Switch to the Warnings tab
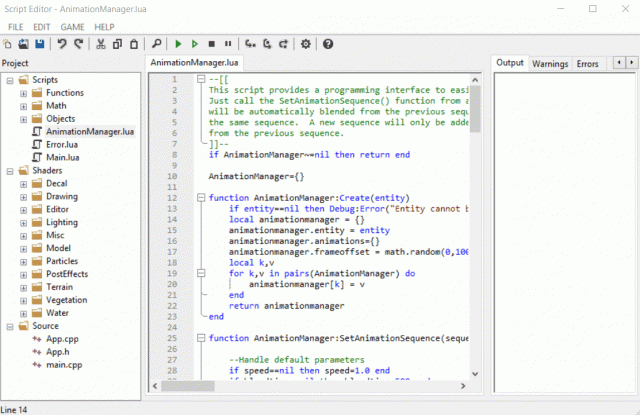Viewport: 640px width, 415px height. point(549,64)
